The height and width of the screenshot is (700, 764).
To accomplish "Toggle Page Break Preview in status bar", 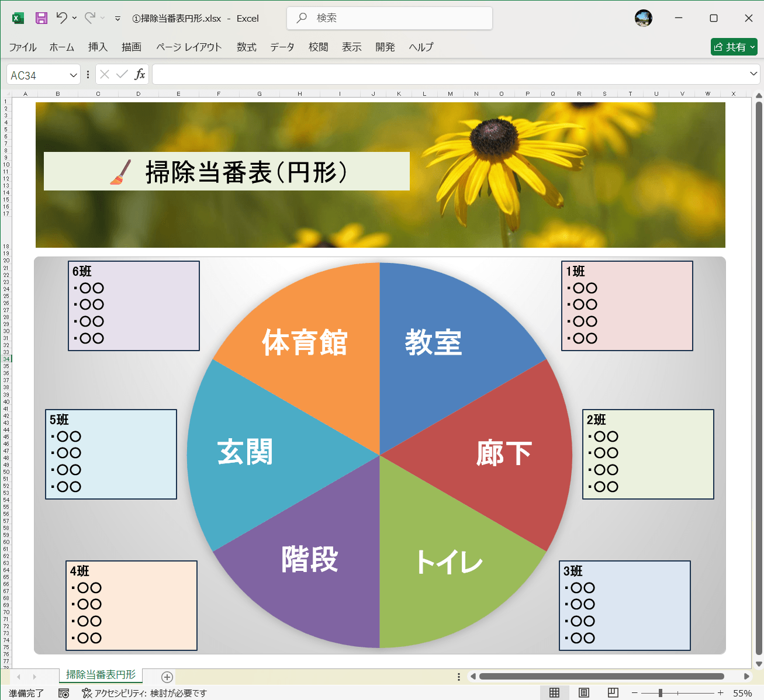I will coord(613,692).
